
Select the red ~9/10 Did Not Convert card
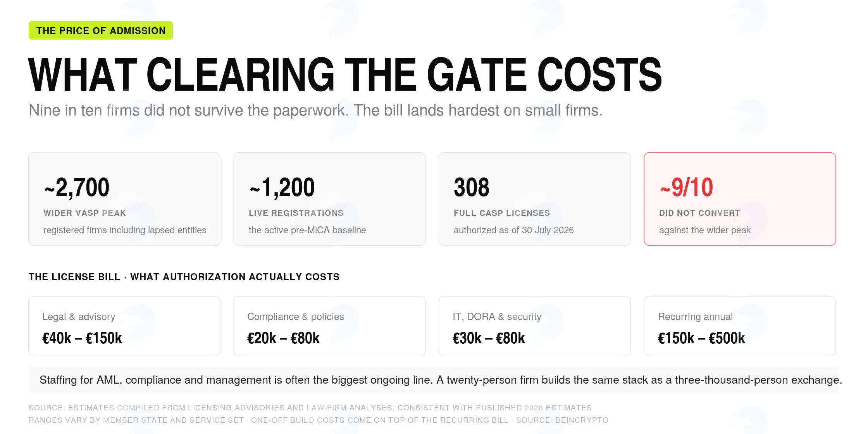[740, 199]
